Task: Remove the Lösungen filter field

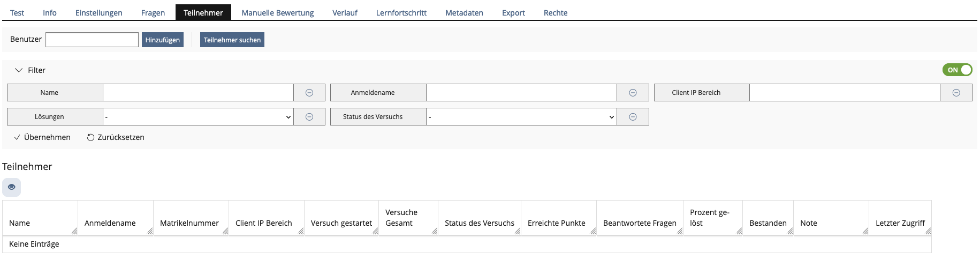Action: [x=309, y=117]
